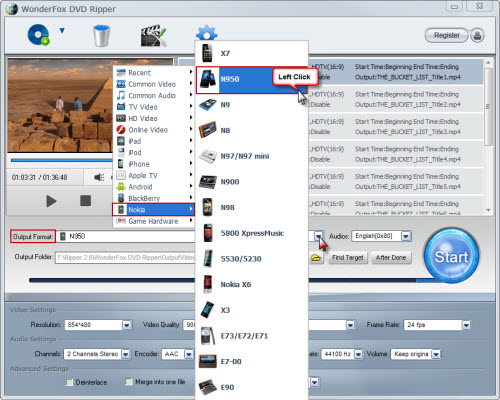Select the N8 device icon
Screen dimensions: 500x400
coord(208,130)
